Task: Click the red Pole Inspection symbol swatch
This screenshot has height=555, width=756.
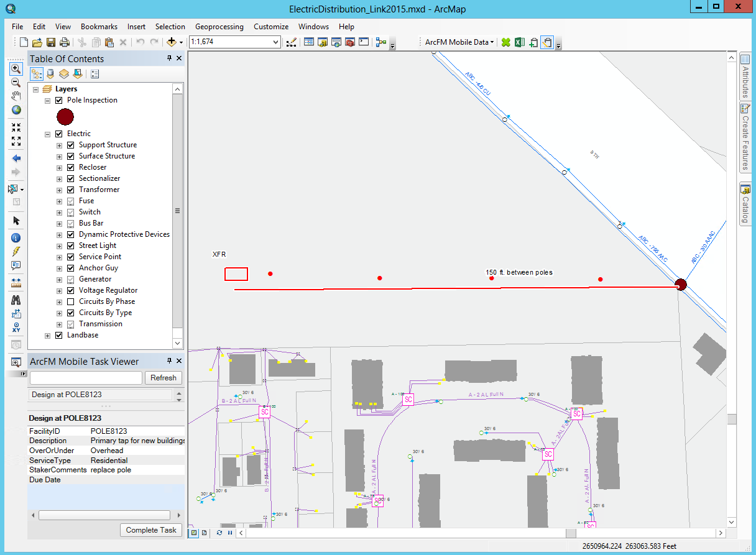Action: pyautogui.click(x=65, y=116)
